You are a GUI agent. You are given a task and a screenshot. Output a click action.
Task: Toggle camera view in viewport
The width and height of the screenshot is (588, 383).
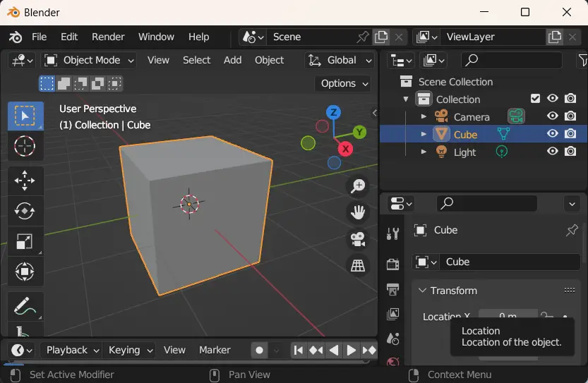(358, 240)
